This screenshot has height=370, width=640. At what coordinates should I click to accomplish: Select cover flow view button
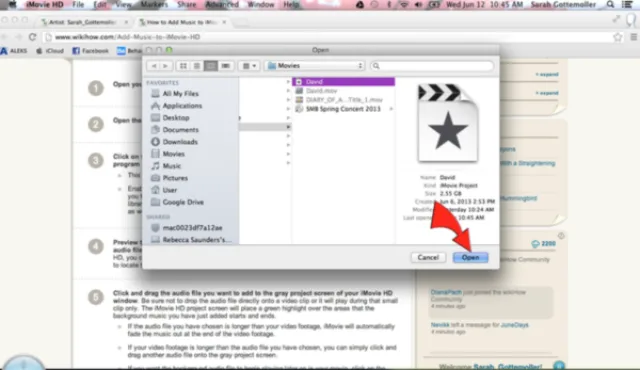click(x=225, y=66)
